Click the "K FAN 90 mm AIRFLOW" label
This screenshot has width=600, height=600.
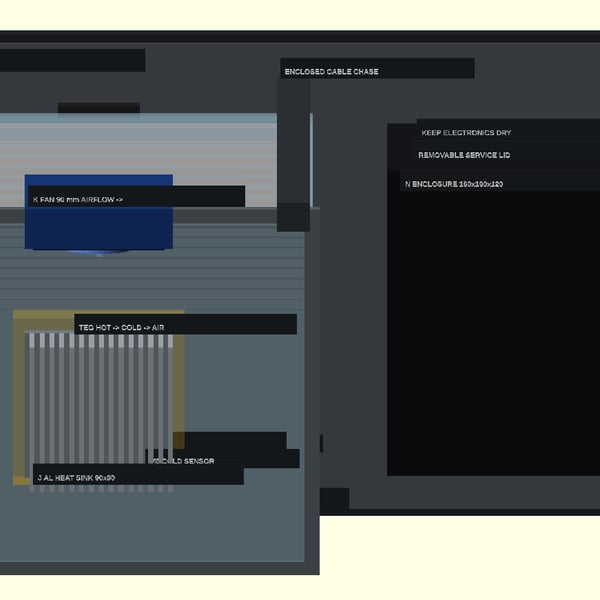coord(136,196)
